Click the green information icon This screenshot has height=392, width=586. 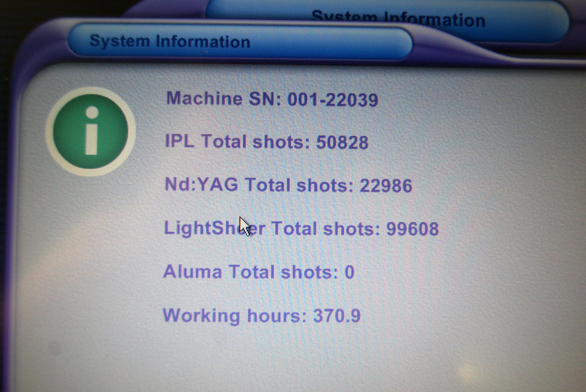[90, 132]
